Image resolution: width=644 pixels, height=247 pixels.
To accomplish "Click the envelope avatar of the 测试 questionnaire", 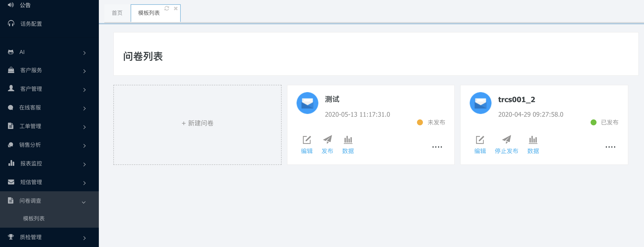I will point(307,103).
